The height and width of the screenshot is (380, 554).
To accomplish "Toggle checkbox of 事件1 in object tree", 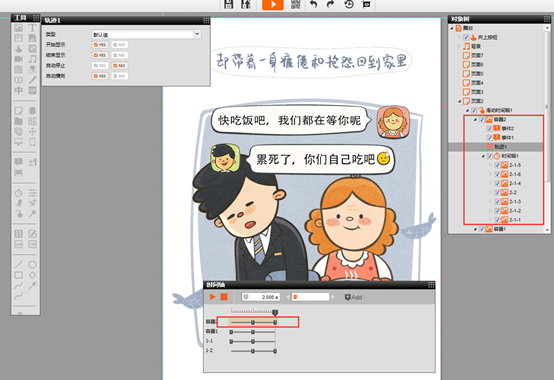I will pyautogui.click(x=490, y=138).
